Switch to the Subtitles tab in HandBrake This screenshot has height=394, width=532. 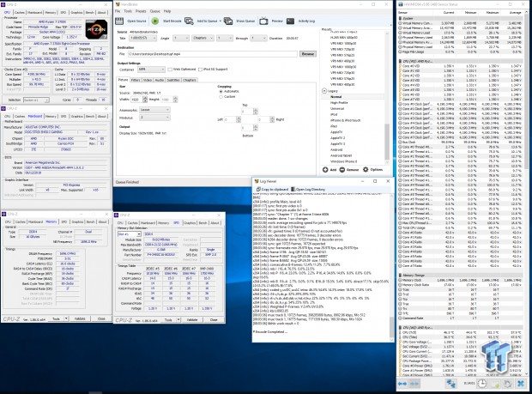click(x=173, y=80)
